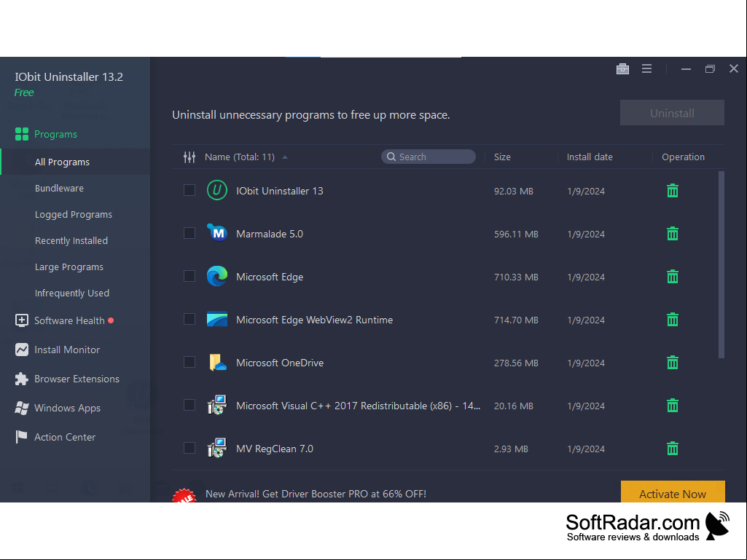
Task: Open the Programs section
Action: pos(55,134)
